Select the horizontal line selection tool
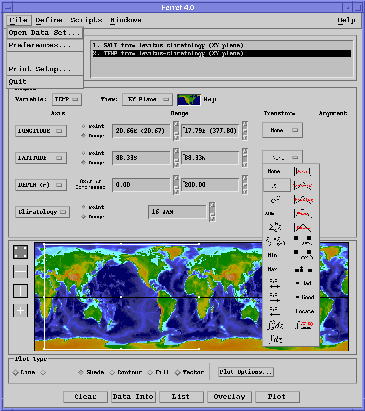 click(x=20, y=272)
